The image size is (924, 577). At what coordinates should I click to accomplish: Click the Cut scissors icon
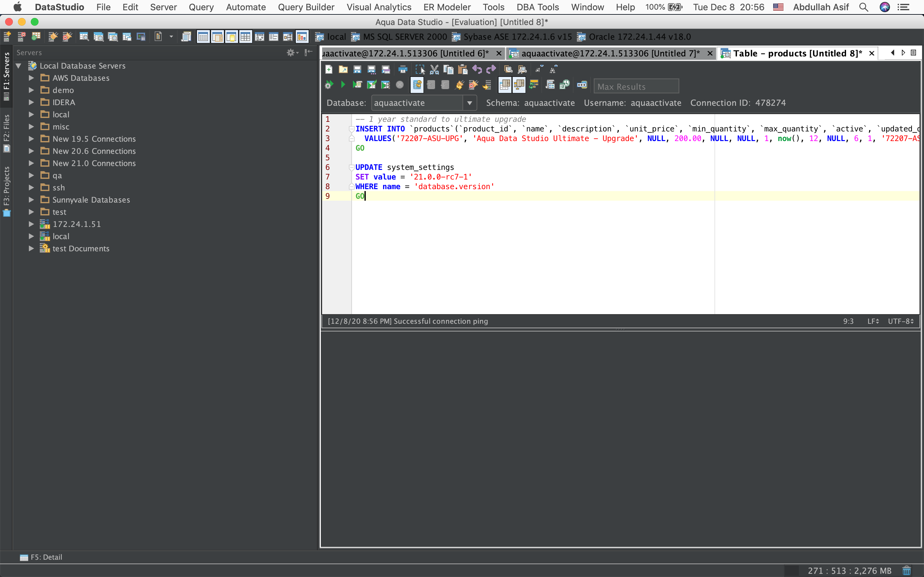pyautogui.click(x=434, y=70)
